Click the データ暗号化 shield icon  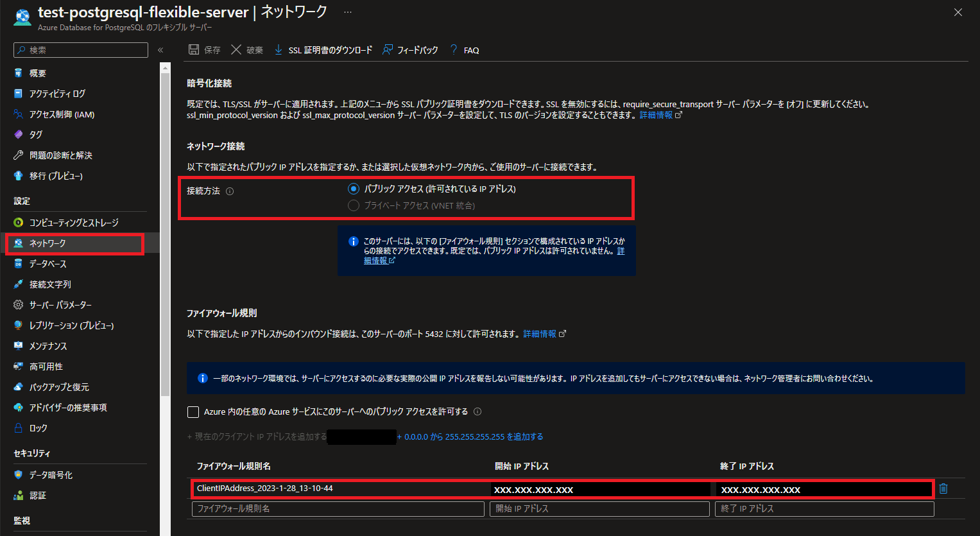click(x=18, y=475)
